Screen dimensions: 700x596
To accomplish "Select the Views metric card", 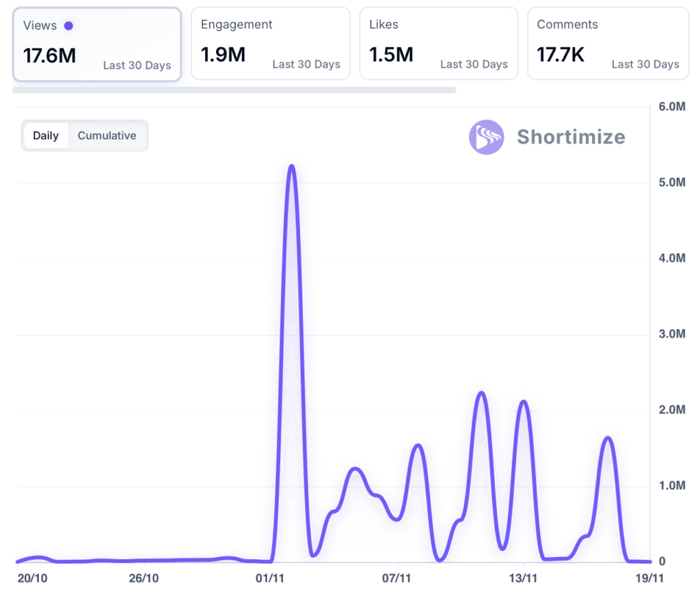I will 97,45.
